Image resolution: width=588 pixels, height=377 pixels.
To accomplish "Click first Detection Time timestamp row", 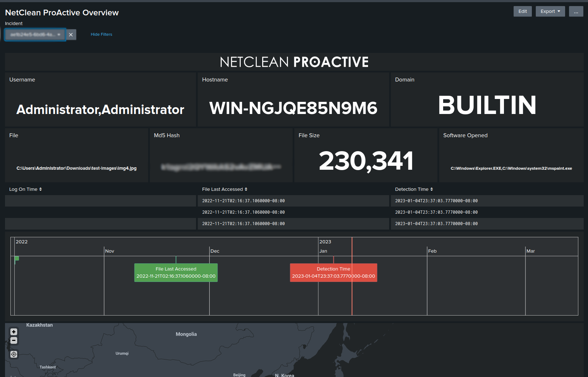I will [x=487, y=201].
